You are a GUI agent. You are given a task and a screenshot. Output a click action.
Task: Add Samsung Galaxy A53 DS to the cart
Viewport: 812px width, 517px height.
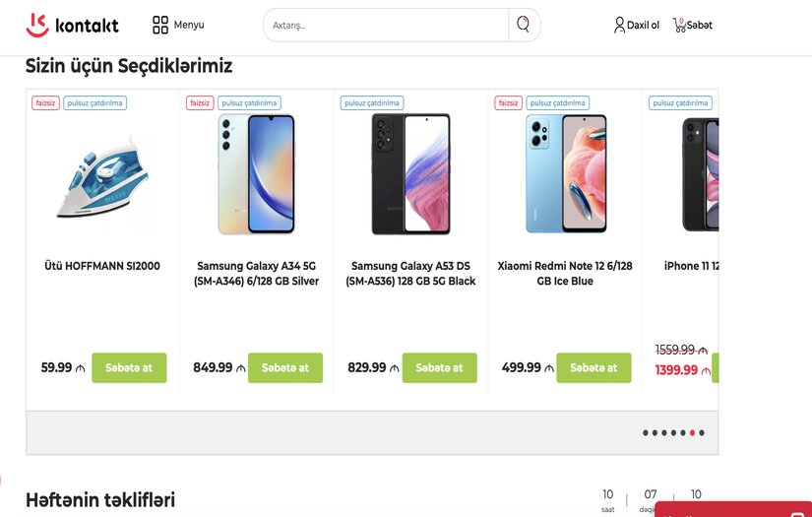(x=439, y=367)
